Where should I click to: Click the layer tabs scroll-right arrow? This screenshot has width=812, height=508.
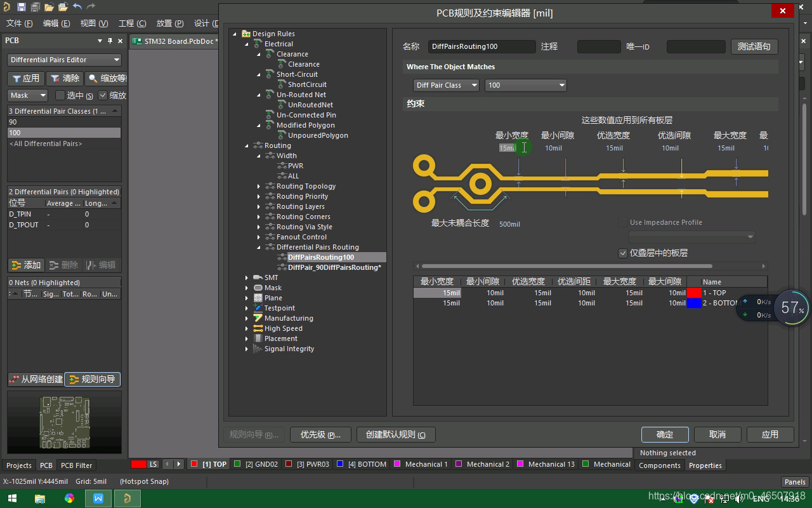coord(180,464)
